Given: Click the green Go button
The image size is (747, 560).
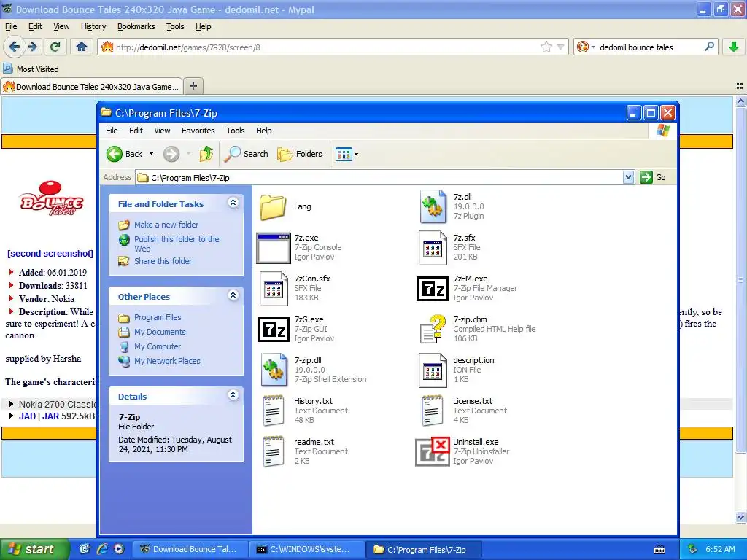Looking at the screenshot, I should [x=653, y=177].
